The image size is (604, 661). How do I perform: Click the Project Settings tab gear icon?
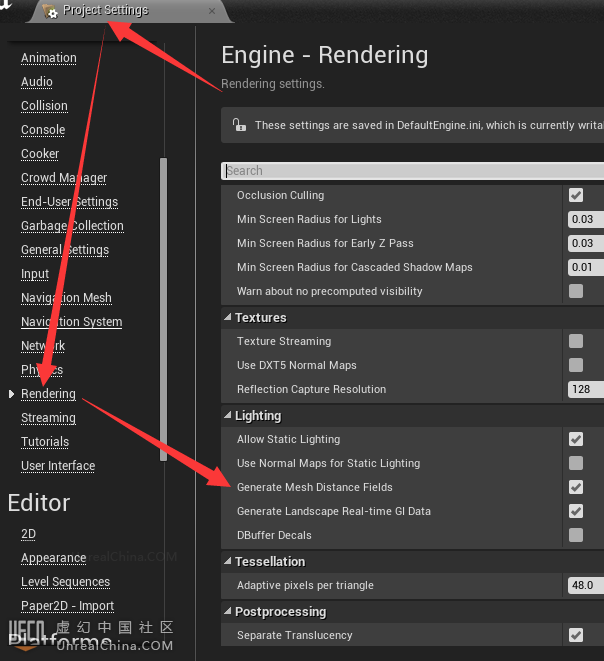[x=49, y=11]
